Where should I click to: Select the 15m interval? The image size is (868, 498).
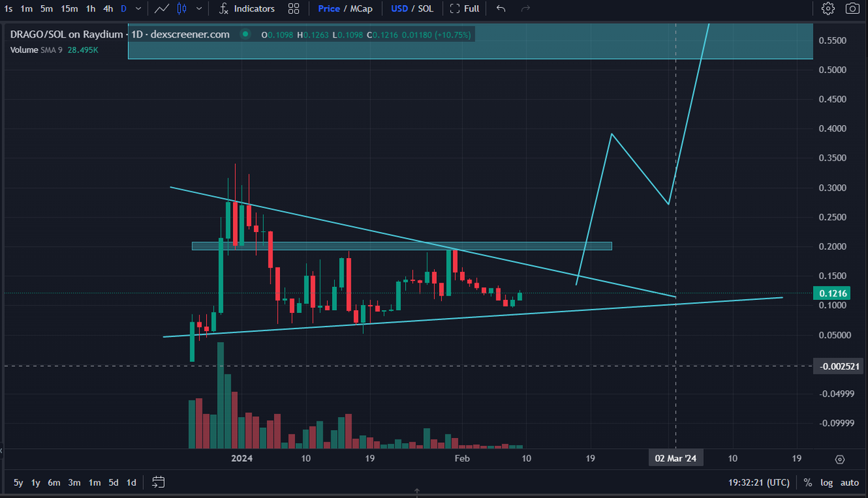pos(69,9)
